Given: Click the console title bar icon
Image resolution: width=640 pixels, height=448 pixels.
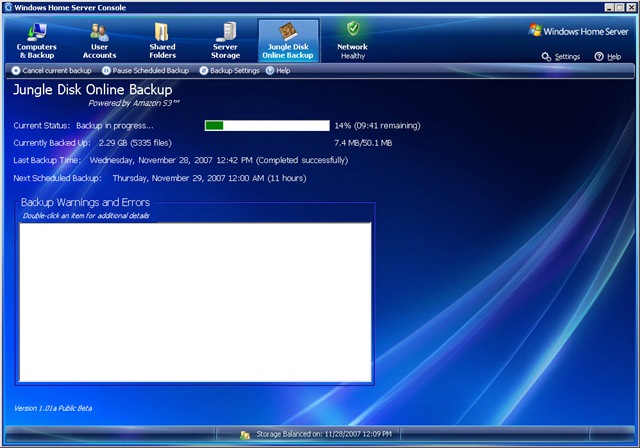Looking at the screenshot, I should pyautogui.click(x=8, y=7).
